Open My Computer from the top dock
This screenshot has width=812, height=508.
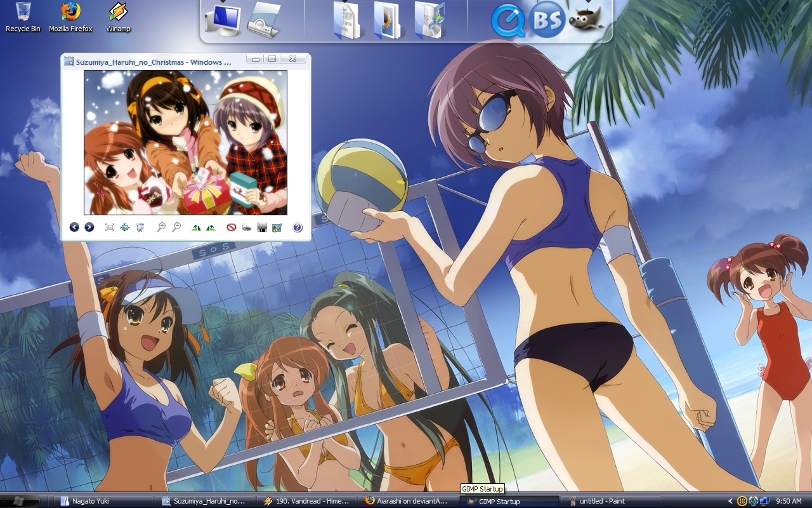tap(223, 19)
